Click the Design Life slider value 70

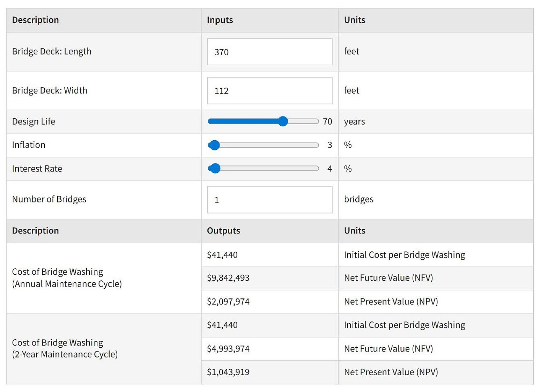(x=327, y=121)
